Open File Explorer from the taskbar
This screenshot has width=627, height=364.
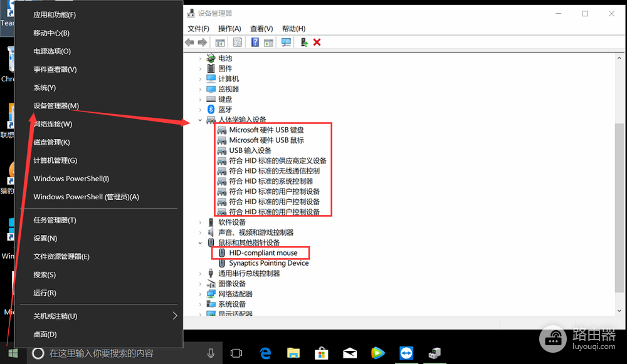click(293, 353)
